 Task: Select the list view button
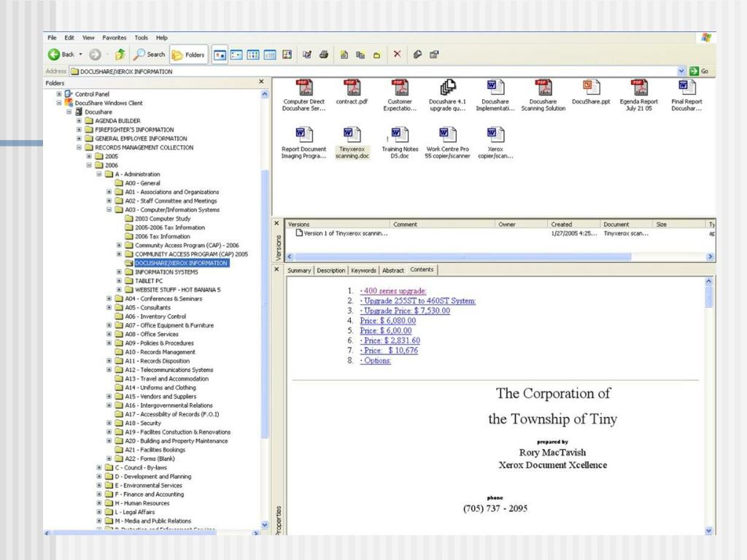[x=253, y=55]
